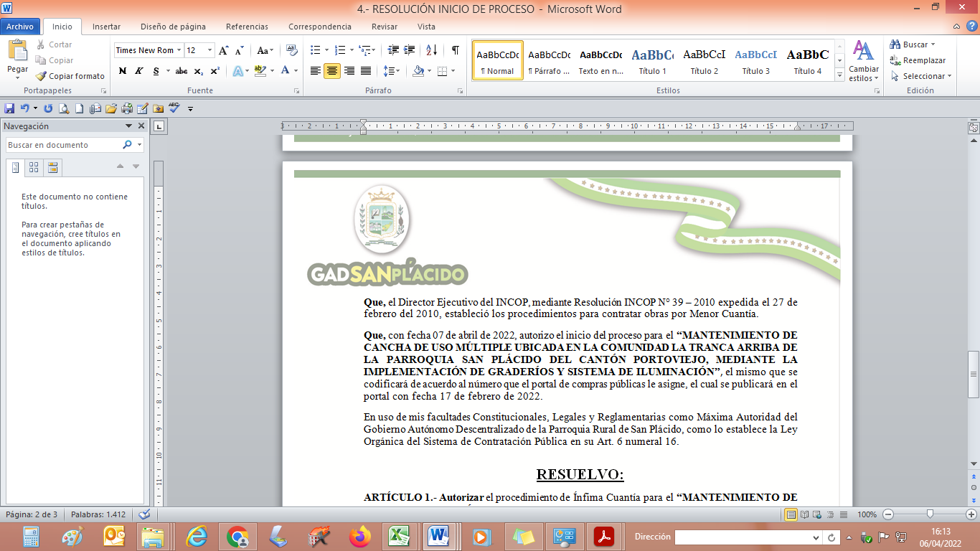The width and height of the screenshot is (980, 551).
Task: Clear formatting with the eraser icon
Action: pyautogui.click(x=291, y=50)
